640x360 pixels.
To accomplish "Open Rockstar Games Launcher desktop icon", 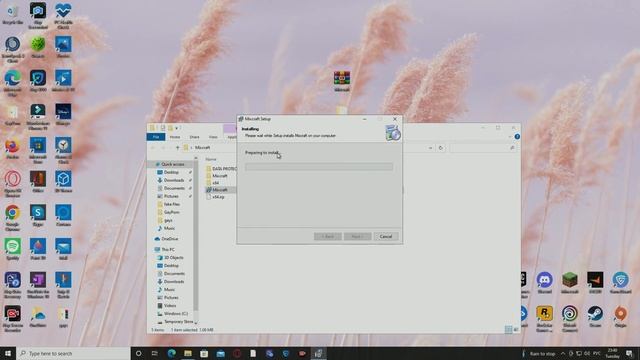I will (x=544, y=319).
